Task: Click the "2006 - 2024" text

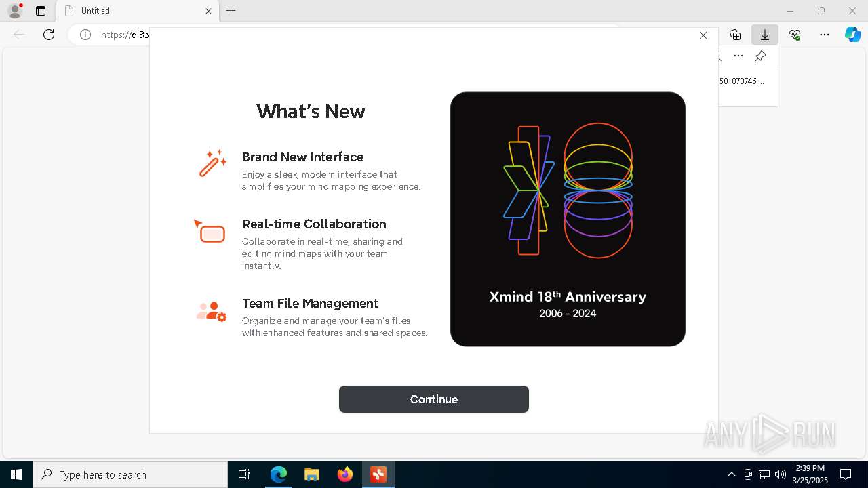Action: pos(568,313)
